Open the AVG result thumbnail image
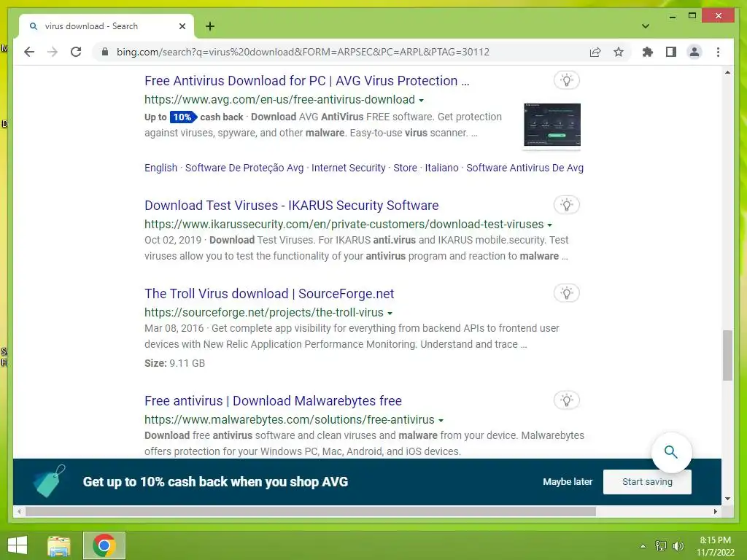Image resolution: width=747 pixels, height=560 pixels. [552, 125]
